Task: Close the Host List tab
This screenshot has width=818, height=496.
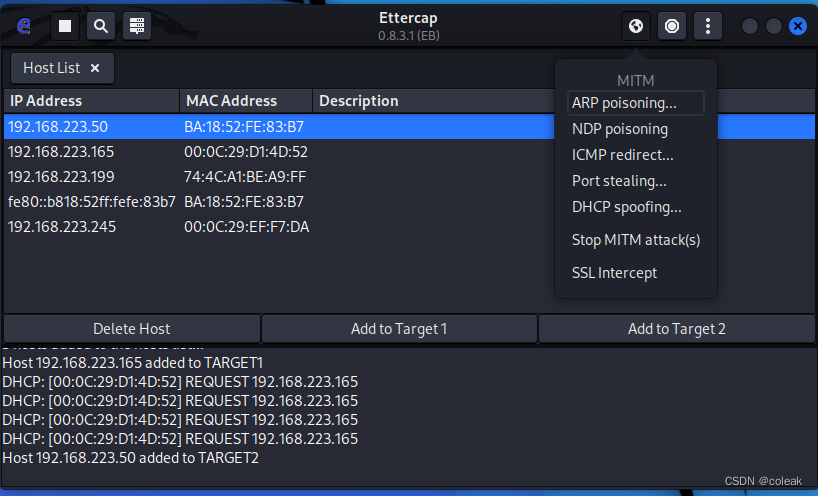Action: [95, 68]
